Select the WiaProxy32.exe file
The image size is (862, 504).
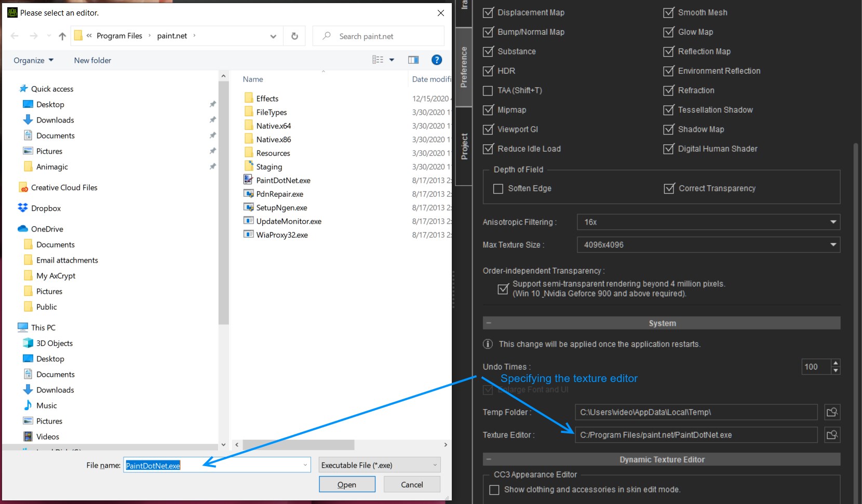[282, 235]
